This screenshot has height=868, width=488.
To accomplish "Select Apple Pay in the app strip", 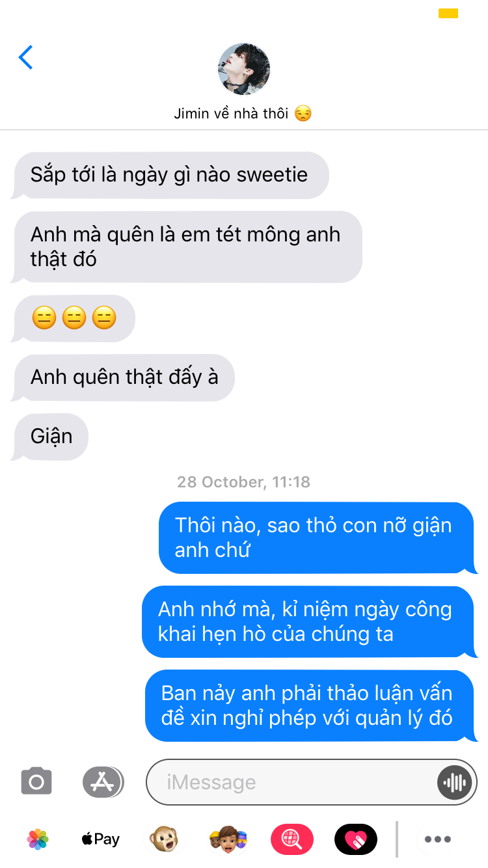I will [100, 839].
